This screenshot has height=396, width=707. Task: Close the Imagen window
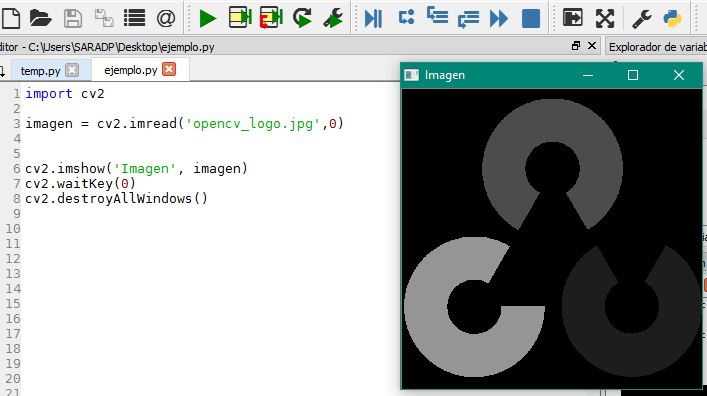tap(679, 75)
